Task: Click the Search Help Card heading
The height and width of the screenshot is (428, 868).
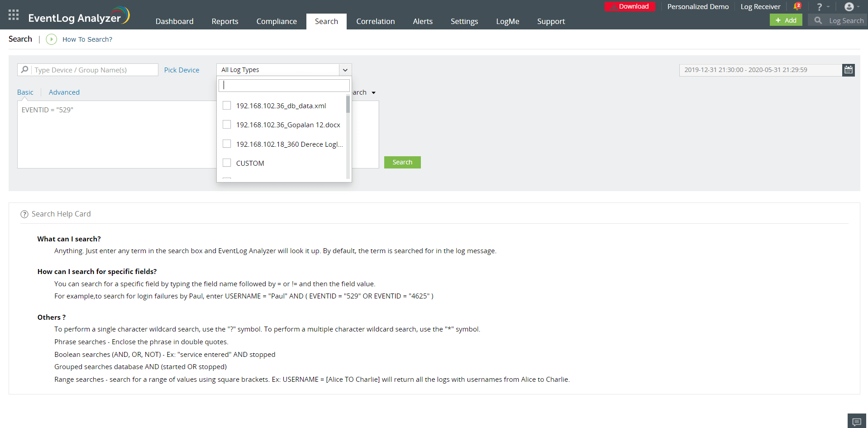Action: (61, 214)
